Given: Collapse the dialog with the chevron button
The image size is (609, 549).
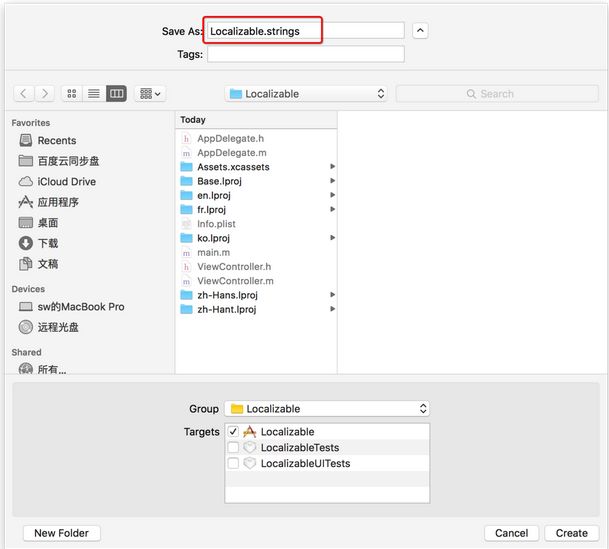Looking at the screenshot, I should pos(420,31).
